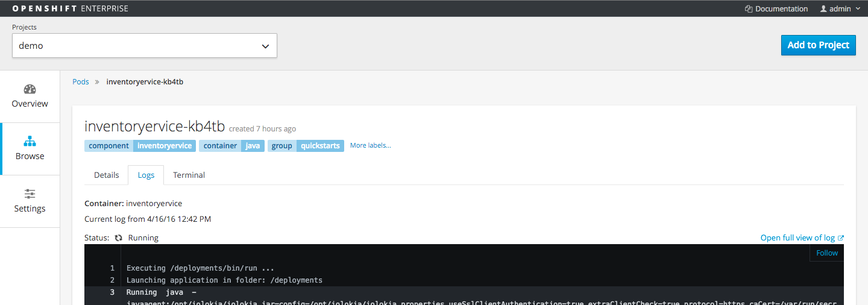The image size is (868, 305).
Task: Click 'Current log from 4/16/16 12:42 PM'
Action: pyautogui.click(x=148, y=219)
